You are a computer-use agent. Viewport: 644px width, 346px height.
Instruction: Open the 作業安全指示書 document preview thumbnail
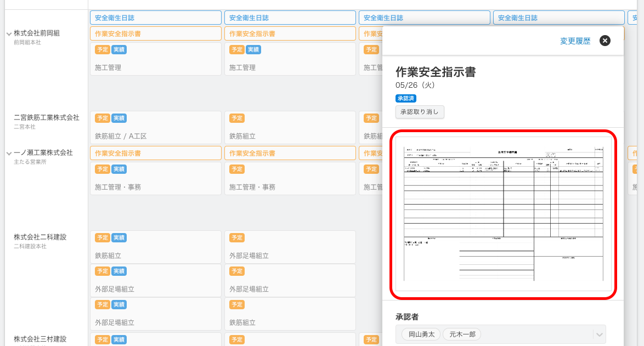click(x=503, y=214)
